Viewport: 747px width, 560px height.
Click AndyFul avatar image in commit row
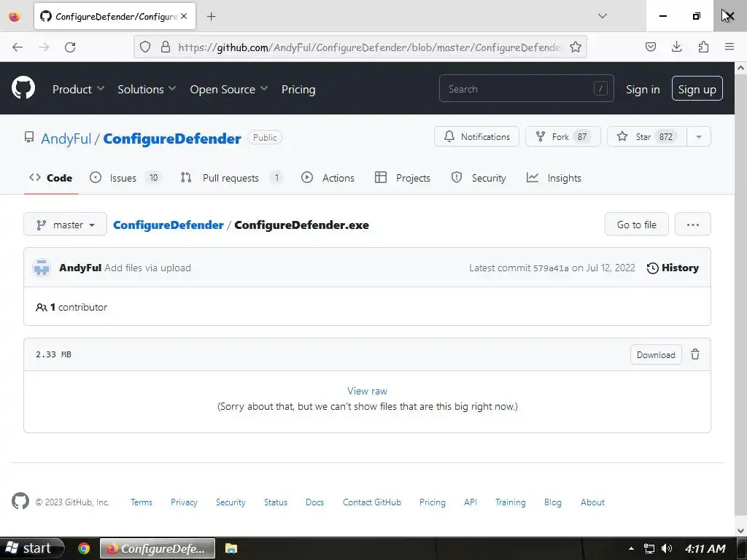click(42, 268)
